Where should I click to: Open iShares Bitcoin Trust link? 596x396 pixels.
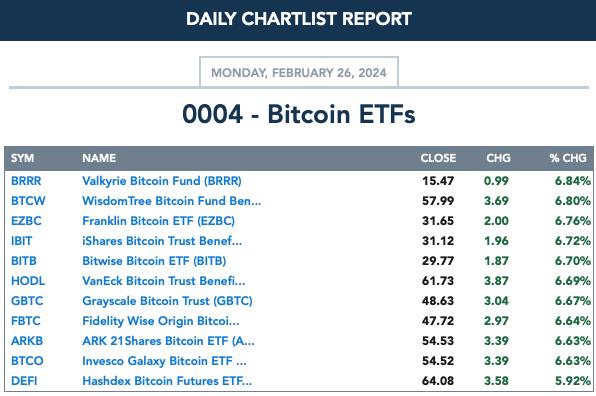(x=162, y=241)
